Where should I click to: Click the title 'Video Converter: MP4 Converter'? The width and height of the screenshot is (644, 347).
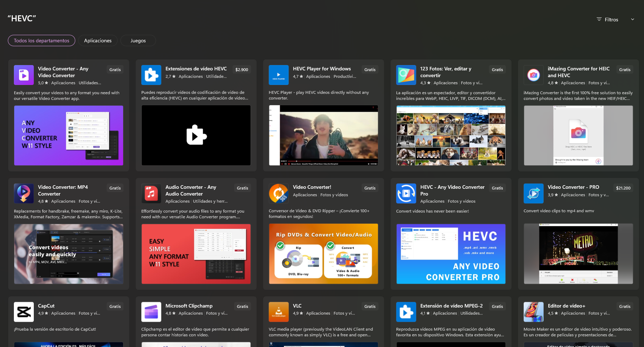click(x=63, y=190)
